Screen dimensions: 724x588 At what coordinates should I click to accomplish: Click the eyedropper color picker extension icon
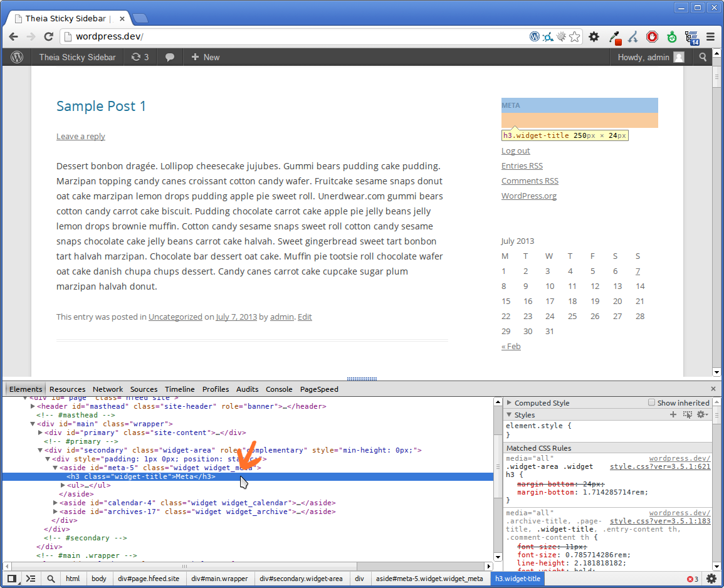tap(614, 37)
